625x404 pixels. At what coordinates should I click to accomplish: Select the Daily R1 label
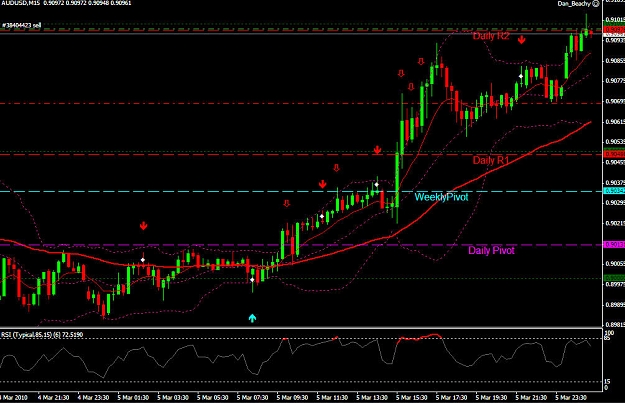[491, 160]
